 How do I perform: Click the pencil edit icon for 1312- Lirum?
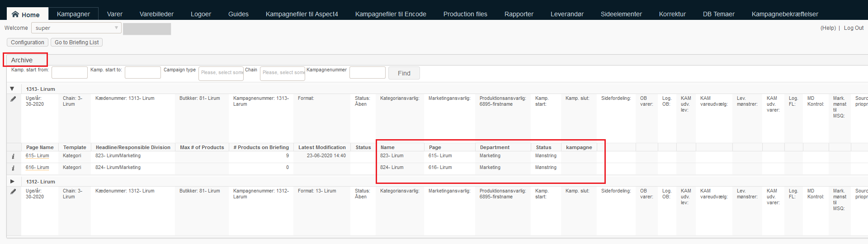click(x=13, y=192)
